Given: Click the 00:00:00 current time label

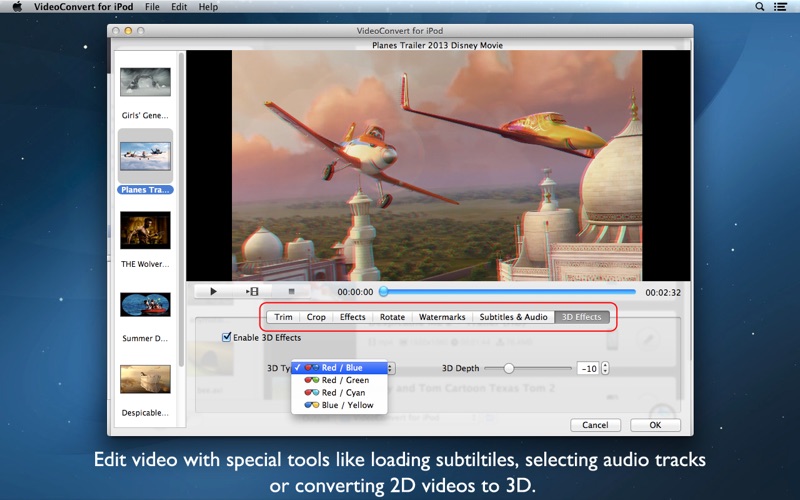Looking at the screenshot, I should [x=355, y=292].
